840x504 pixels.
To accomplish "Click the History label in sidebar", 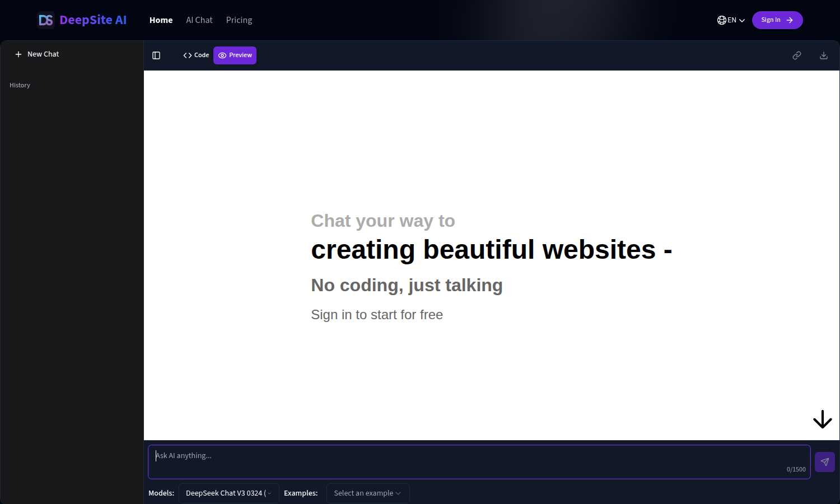I will [x=20, y=85].
